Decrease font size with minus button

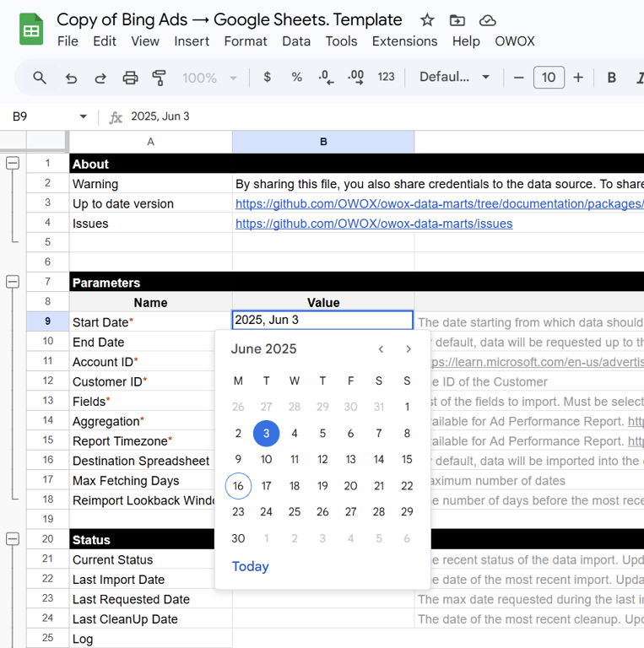pos(519,78)
